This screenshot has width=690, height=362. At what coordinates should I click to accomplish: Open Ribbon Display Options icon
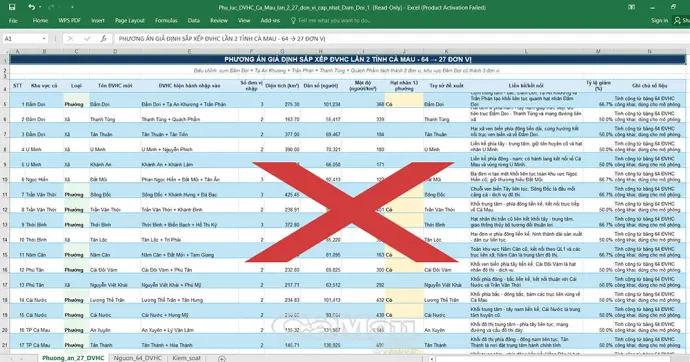click(631, 7)
